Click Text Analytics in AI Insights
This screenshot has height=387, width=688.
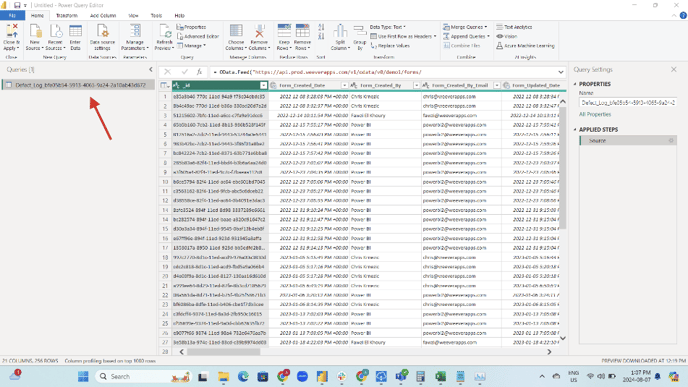click(514, 27)
